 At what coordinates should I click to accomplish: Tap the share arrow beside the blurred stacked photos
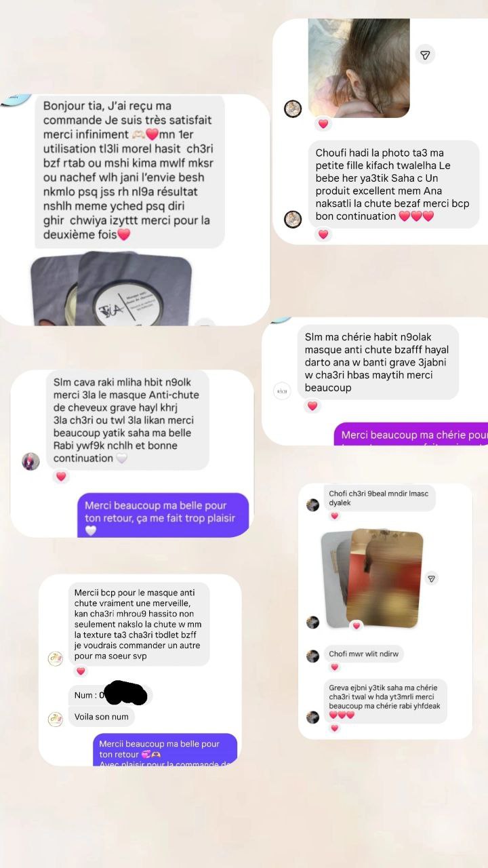pyautogui.click(x=432, y=578)
